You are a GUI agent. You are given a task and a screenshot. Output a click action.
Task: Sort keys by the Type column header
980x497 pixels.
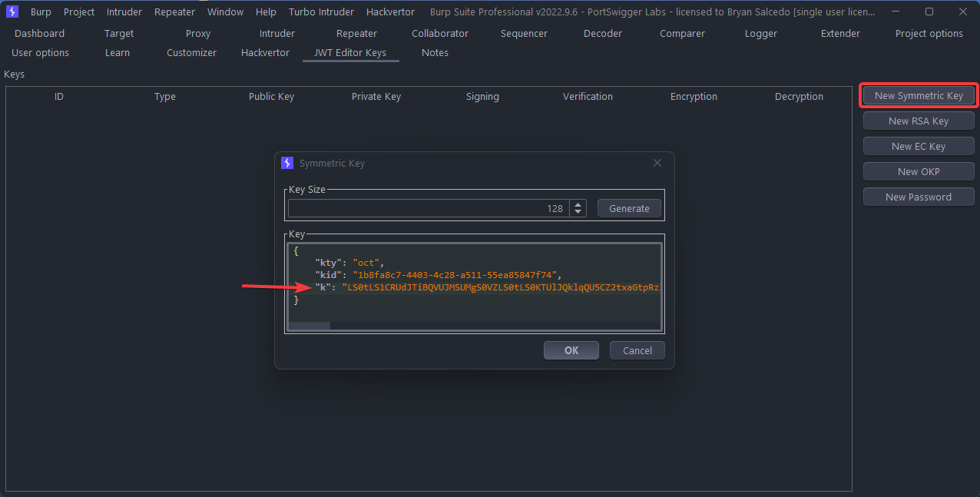pos(165,96)
